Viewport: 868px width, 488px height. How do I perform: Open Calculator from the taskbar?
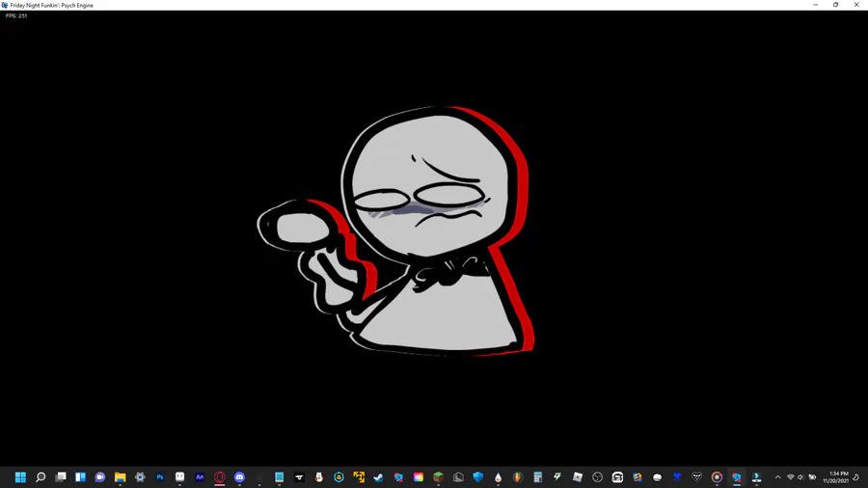click(537, 477)
